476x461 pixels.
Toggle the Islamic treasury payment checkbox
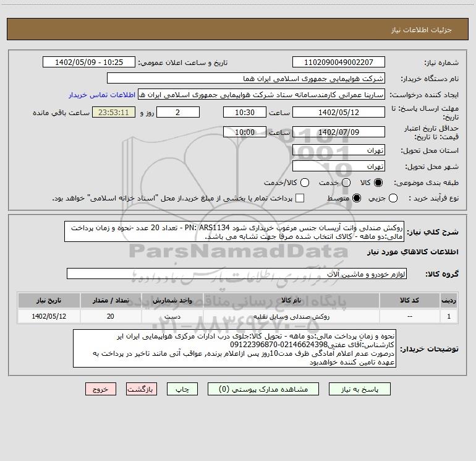300,198
